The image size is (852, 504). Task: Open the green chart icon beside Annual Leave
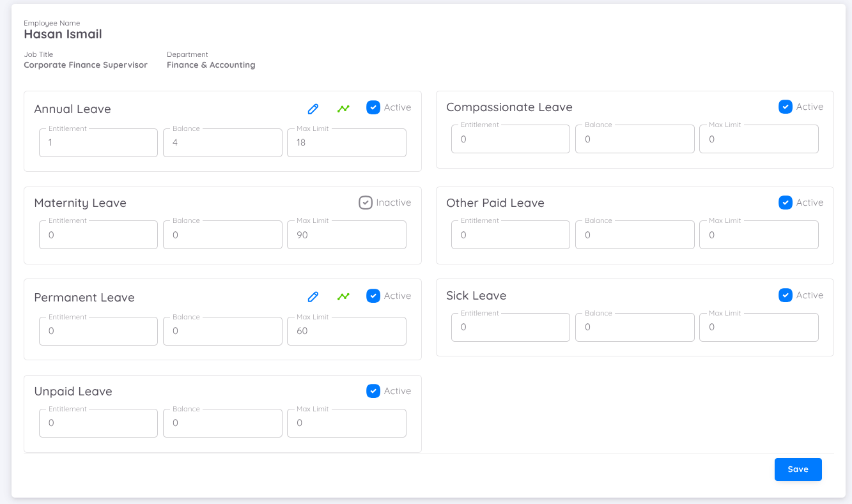pos(343,108)
